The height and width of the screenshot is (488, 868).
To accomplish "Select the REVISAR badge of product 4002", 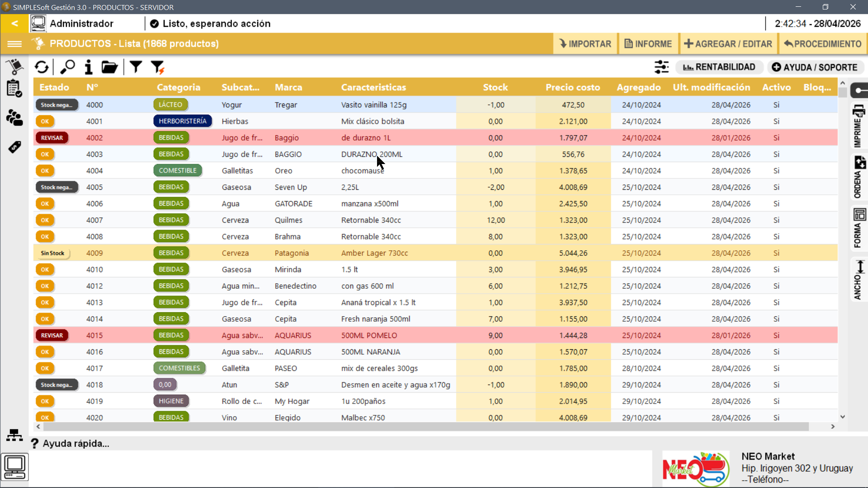I will [52, 138].
